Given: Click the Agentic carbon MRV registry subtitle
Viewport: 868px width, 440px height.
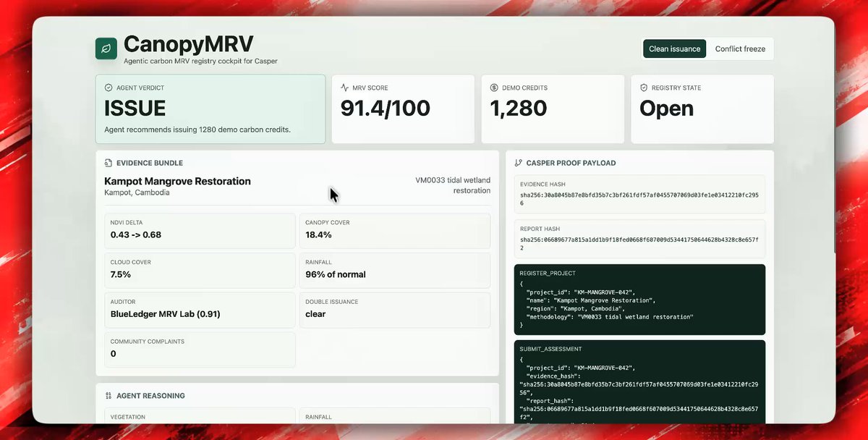Looking at the screenshot, I should (x=200, y=62).
